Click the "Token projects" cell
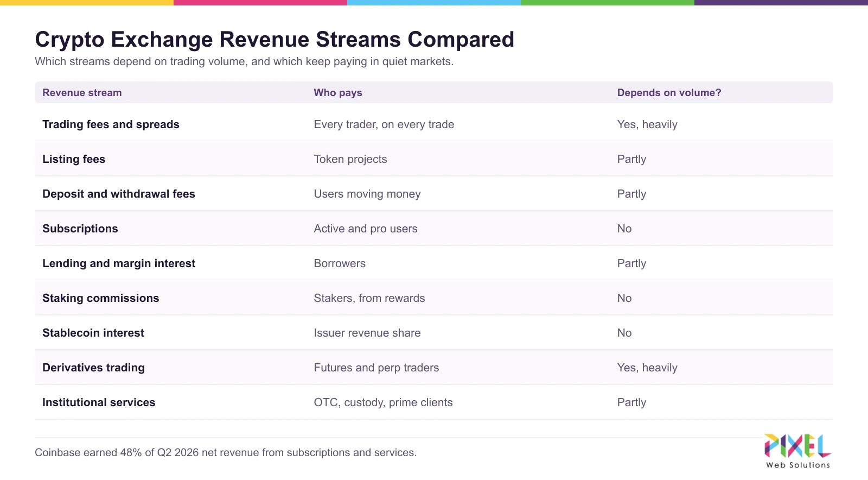This screenshot has width=868, height=480. pos(350,159)
